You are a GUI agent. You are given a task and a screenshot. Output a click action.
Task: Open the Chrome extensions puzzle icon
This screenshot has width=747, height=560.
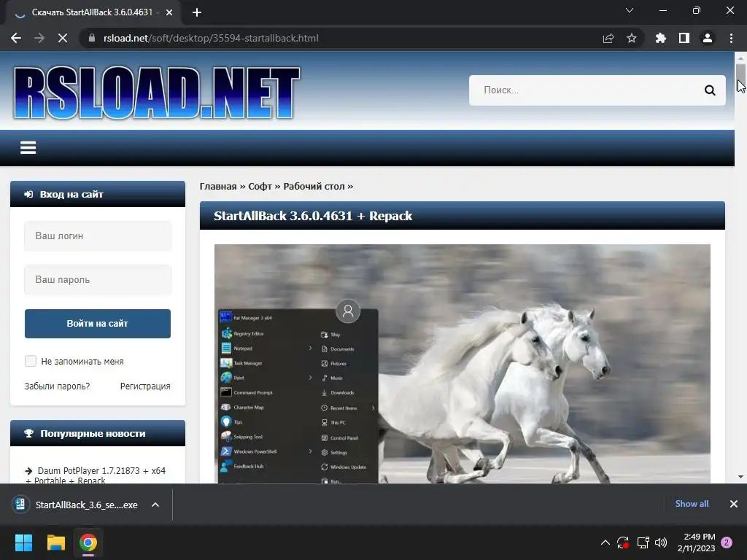(x=660, y=38)
